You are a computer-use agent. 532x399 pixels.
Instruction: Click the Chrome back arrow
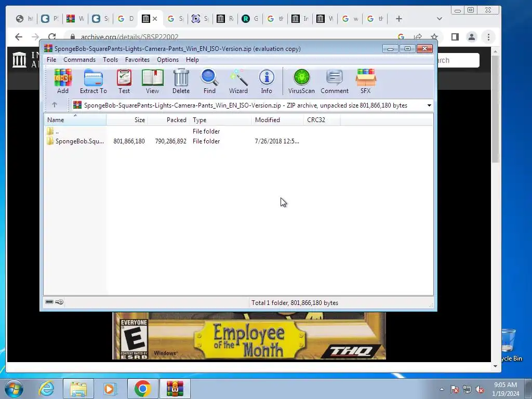[x=19, y=37]
